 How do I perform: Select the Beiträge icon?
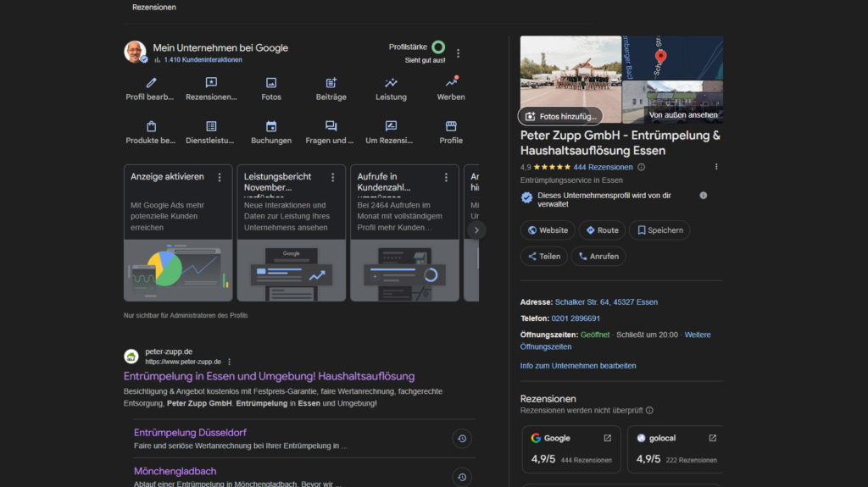click(x=331, y=83)
